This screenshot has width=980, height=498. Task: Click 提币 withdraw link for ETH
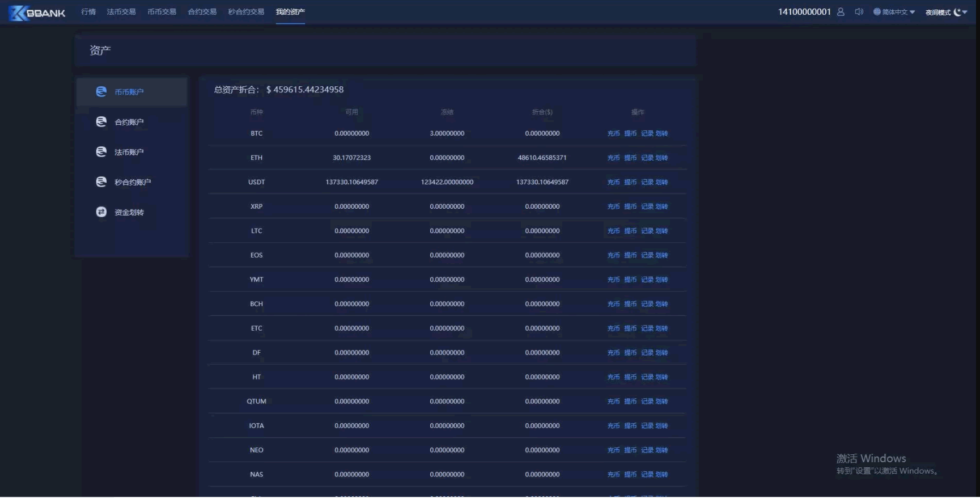pos(630,158)
